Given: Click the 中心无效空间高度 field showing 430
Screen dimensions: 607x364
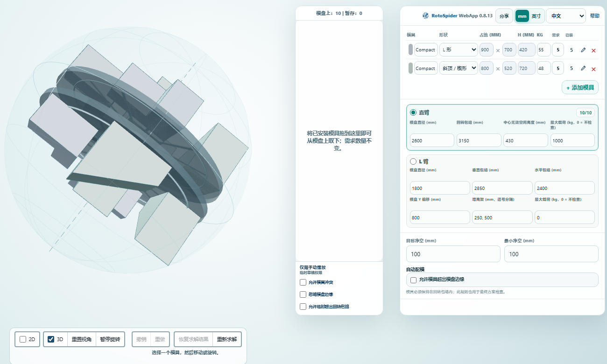Looking at the screenshot, I should (526, 140).
